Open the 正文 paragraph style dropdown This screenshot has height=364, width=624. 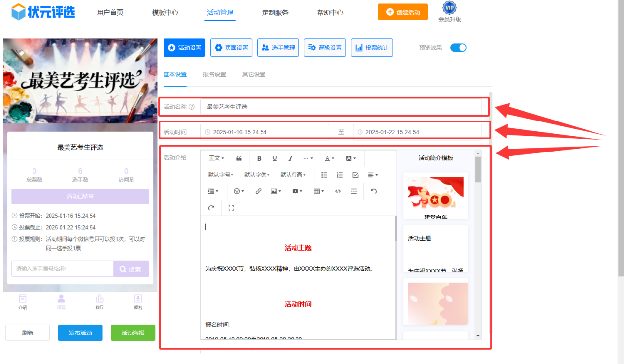coord(215,158)
